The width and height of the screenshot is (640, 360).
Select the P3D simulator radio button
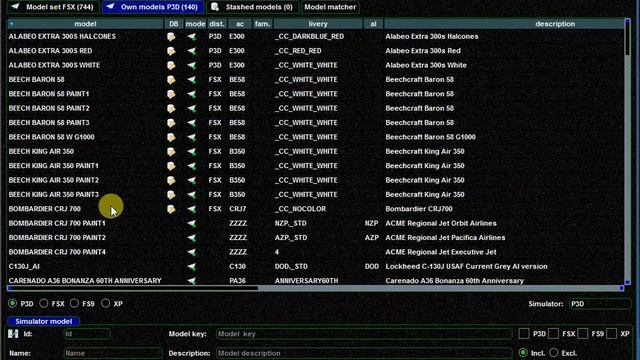[x=13, y=303]
